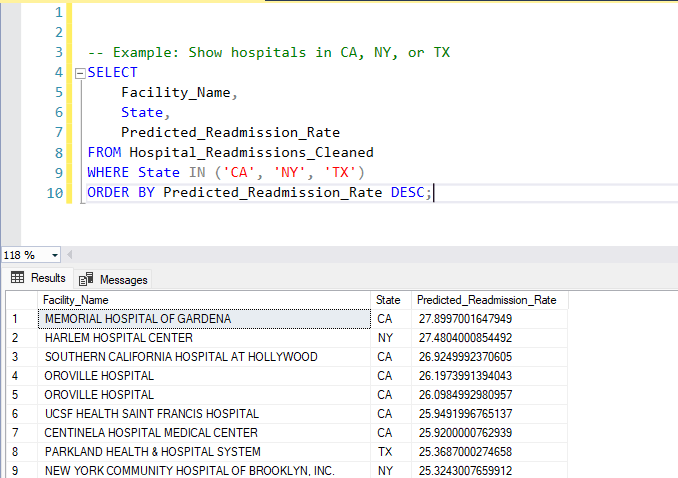Click the Predicted_Readmission_Rate column on line 7

230,132
